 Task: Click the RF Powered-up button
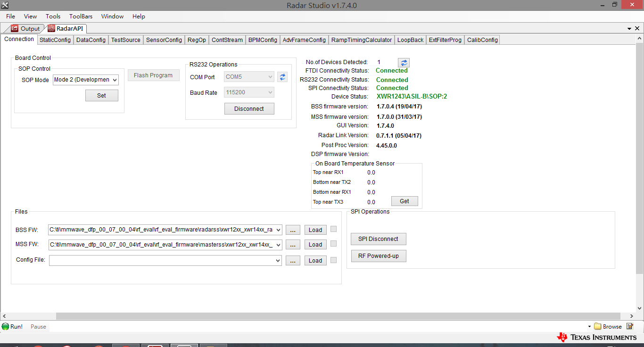tap(379, 256)
